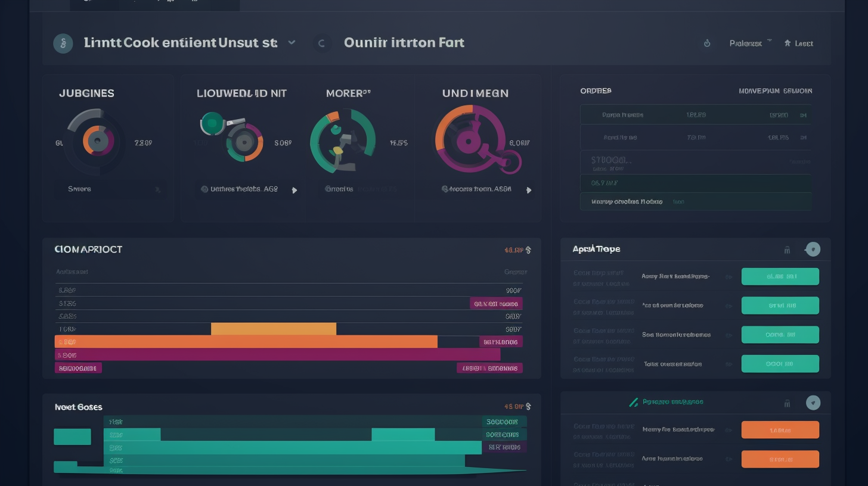Open the selector under the JUBGINES chart
Screen dimensions: 868x486
point(108,189)
